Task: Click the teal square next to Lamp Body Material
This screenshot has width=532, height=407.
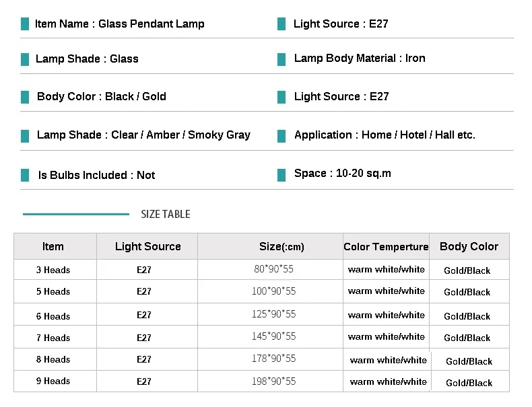Action: pyautogui.click(x=281, y=59)
